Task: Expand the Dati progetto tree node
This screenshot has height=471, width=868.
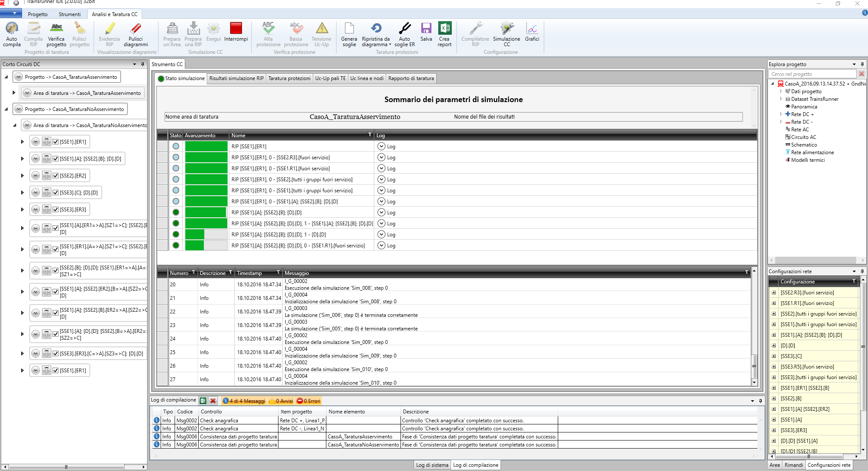Action: [781, 91]
